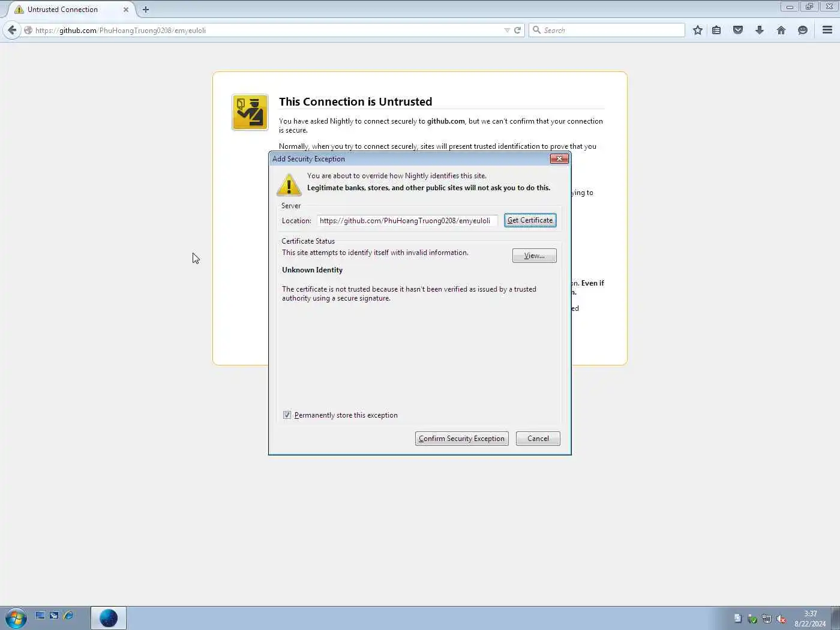The height and width of the screenshot is (630, 840).
Task: Restore down the browser window
Action: tap(809, 7)
